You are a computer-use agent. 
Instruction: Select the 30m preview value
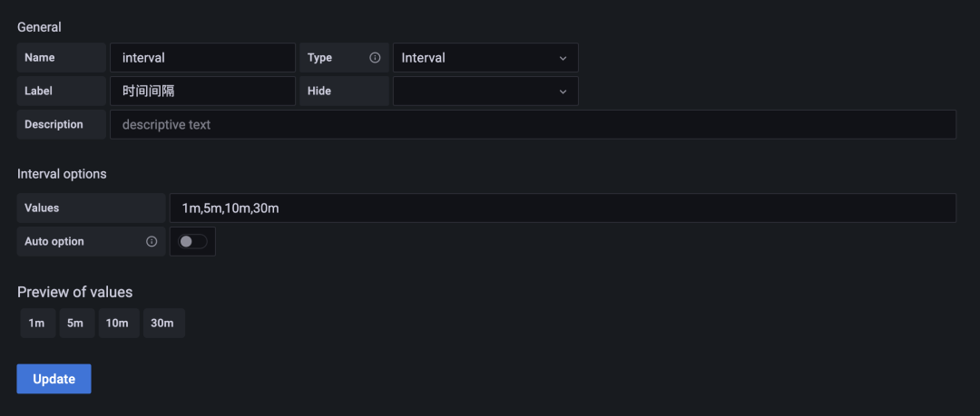(x=163, y=324)
